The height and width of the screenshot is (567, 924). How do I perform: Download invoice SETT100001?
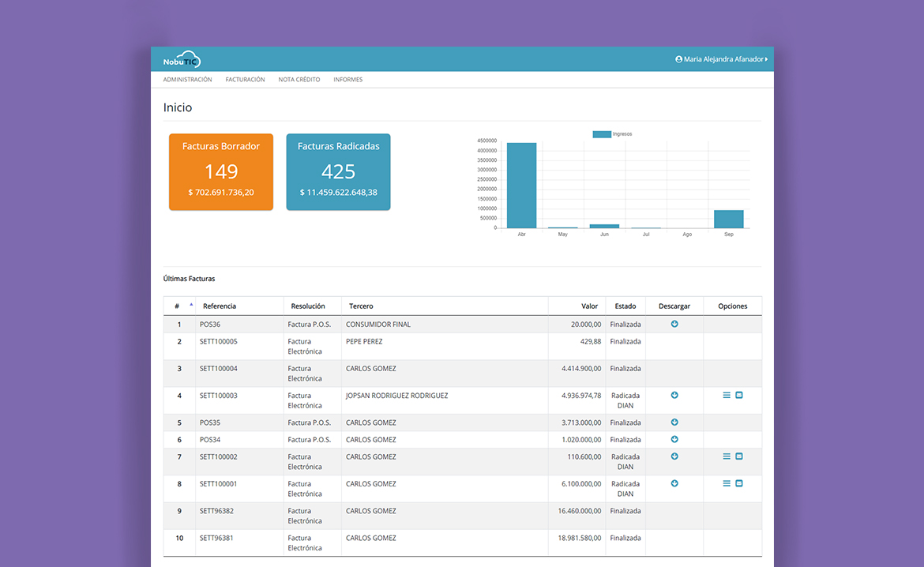point(674,484)
